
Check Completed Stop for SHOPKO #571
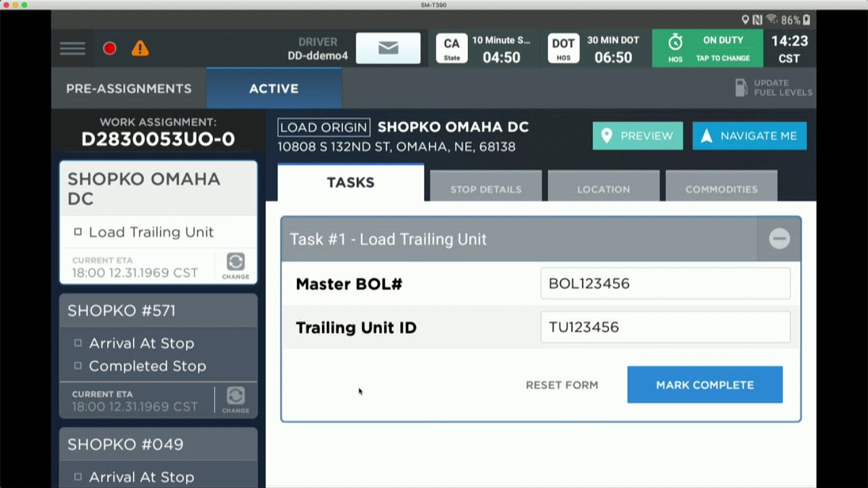coord(78,366)
